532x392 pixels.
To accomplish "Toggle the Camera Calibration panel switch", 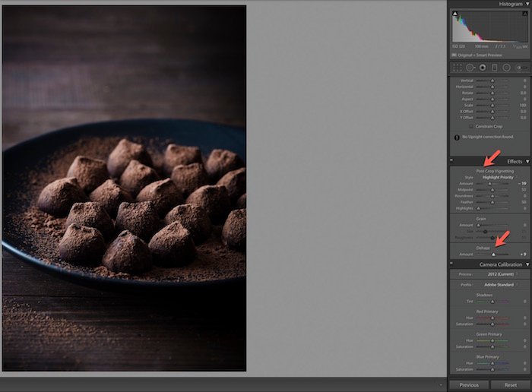I will (451, 264).
